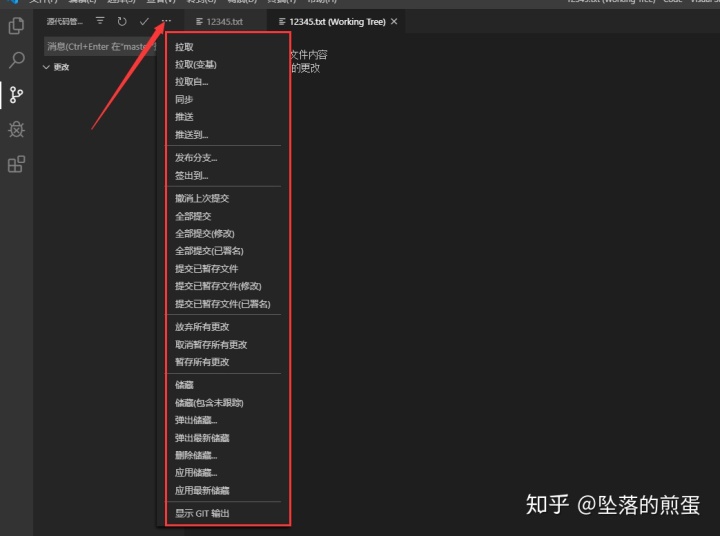Viewport: 720px width, 536px height.
Task: Choose 拉取(变基) menu entry
Action: coord(196,64)
